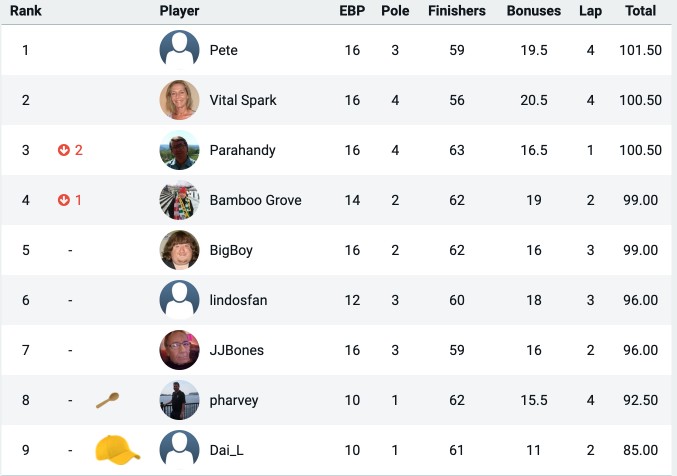The width and height of the screenshot is (677, 476).
Task: Click the red down arrow beside Parahandy
Action: [64, 150]
